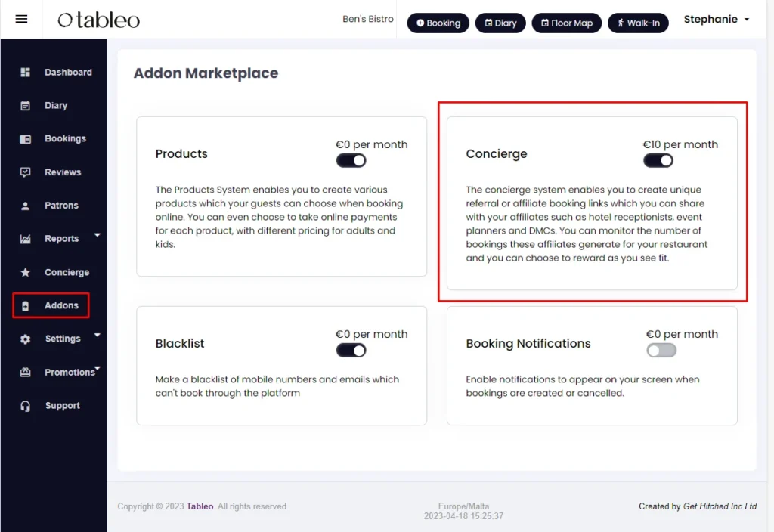The width and height of the screenshot is (774, 532).
Task: Open Patrons from sidebar
Action: pos(61,206)
